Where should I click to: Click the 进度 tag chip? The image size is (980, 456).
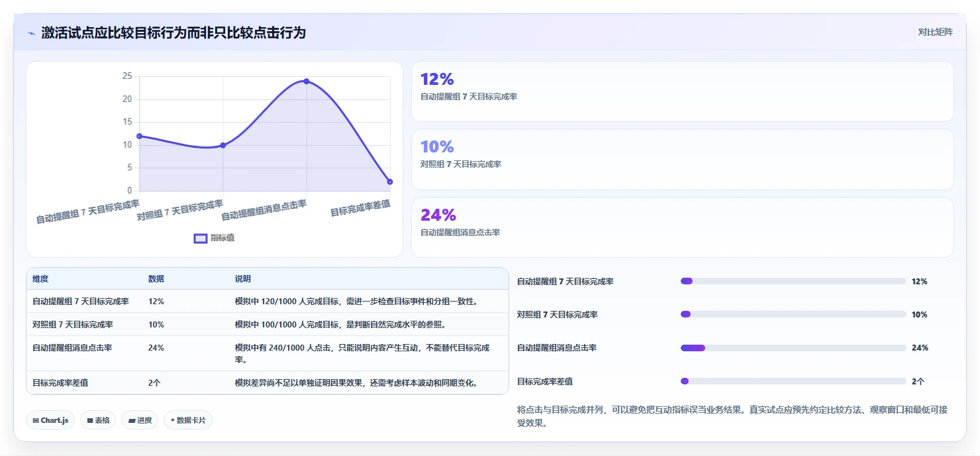coord(140,420)
